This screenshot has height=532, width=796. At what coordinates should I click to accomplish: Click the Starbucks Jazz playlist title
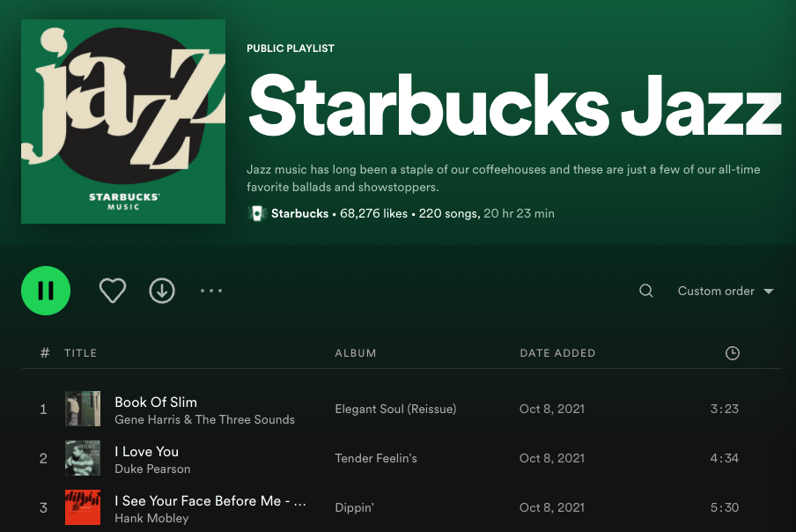(514, 106)
